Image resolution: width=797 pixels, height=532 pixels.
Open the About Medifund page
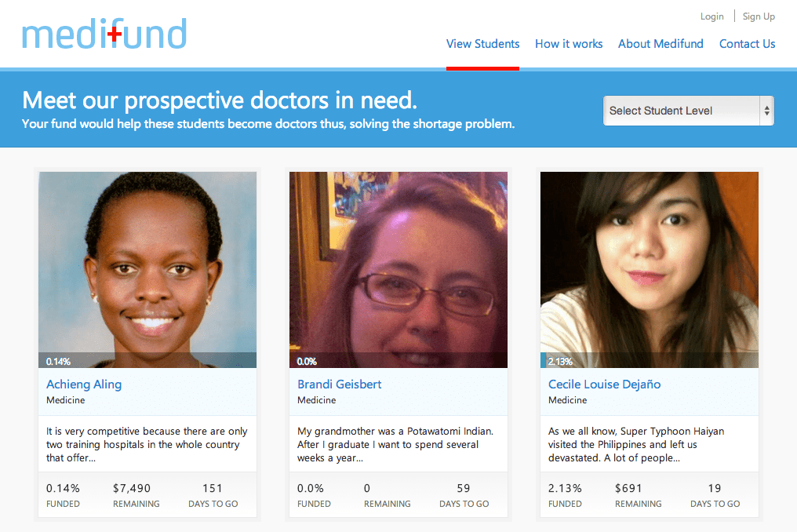click(661, 44)
